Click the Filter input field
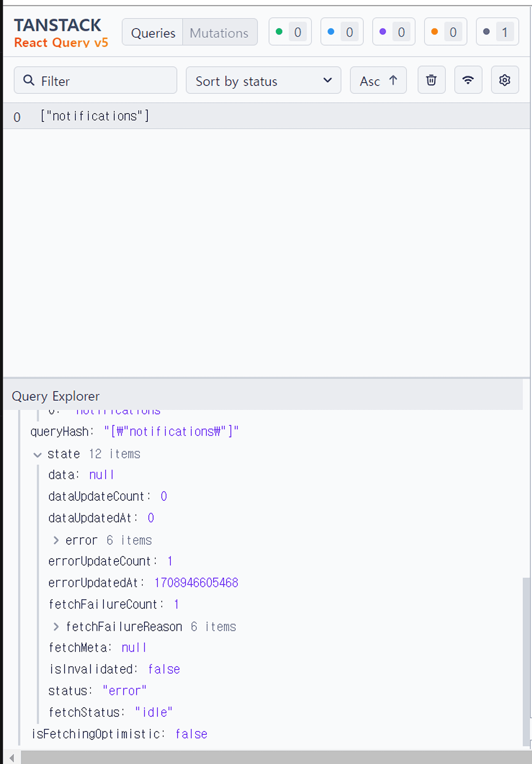The width and height of the screenshot is (532, 764). pos(95,80)
